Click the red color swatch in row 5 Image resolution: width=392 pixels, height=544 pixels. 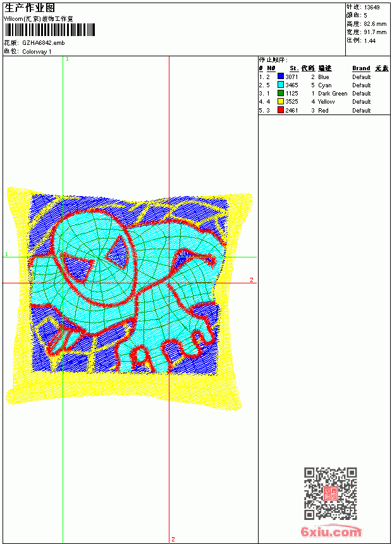click(x=281, y=110)
